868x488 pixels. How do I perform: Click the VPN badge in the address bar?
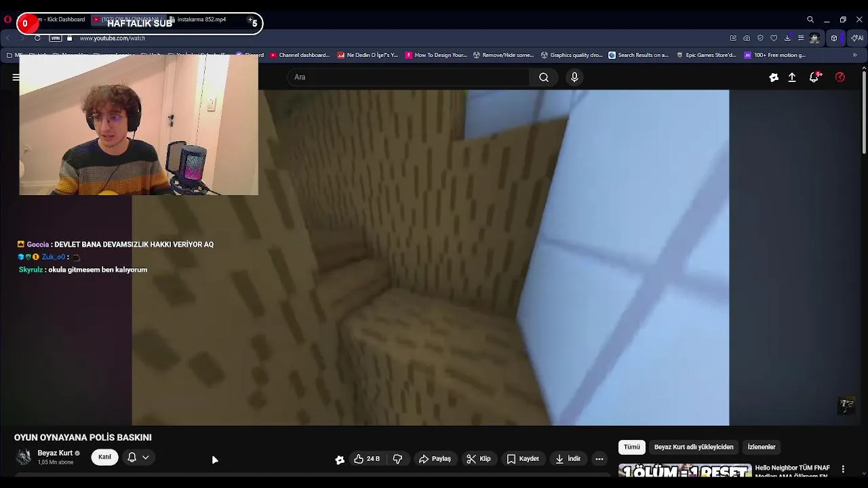[x=56, y=38]
